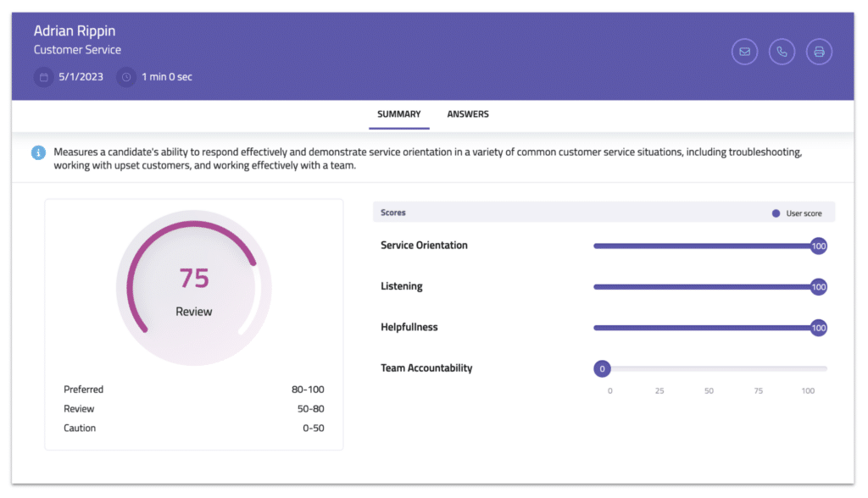Click the axis tick label 50
This screenshot has height=498, width=868.
pos(709,390)
